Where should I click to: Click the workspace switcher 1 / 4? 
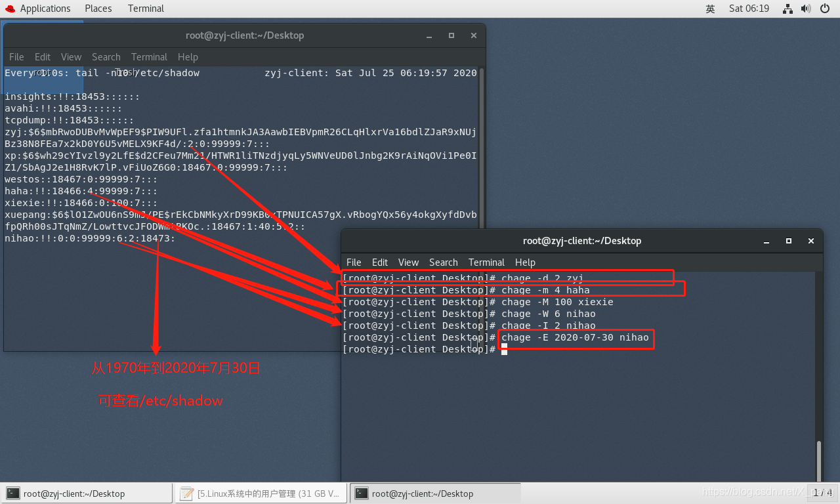pyautogui.click(x=822, y=492)
